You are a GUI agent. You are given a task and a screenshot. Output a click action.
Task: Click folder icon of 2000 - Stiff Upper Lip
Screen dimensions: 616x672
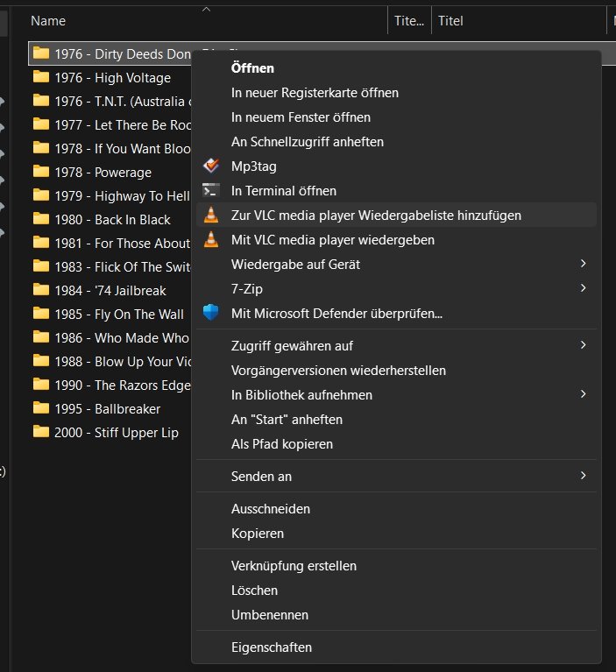coord(40,432)
